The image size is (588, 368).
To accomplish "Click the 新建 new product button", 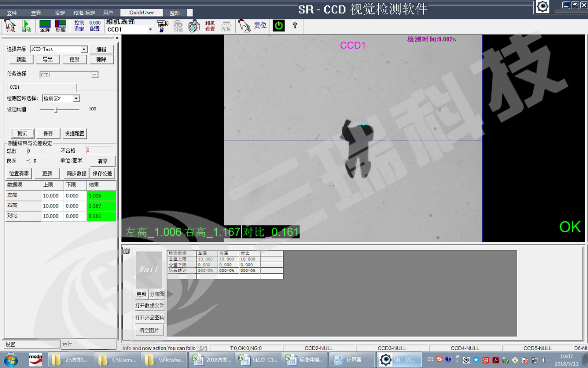I will (x=21, y=59).
